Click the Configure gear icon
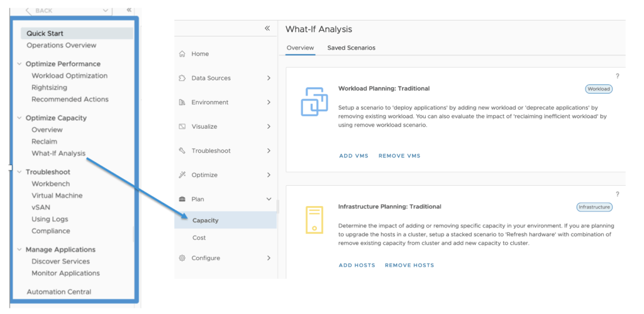 tap(182, 258)
